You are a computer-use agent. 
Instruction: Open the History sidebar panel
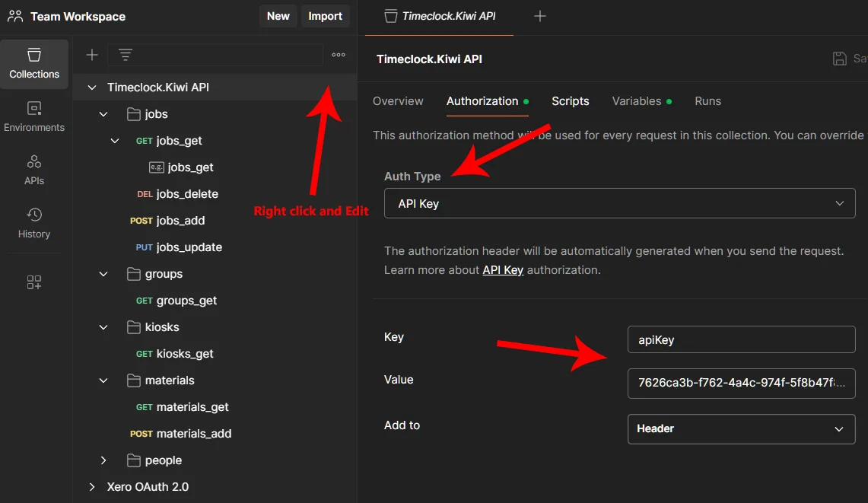pyautogui.click(x=34, y=223)
